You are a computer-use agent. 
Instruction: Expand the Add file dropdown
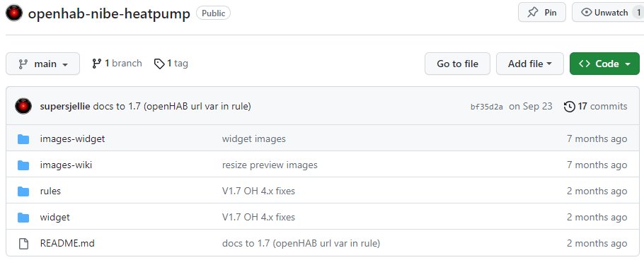[x=530, y=64]
